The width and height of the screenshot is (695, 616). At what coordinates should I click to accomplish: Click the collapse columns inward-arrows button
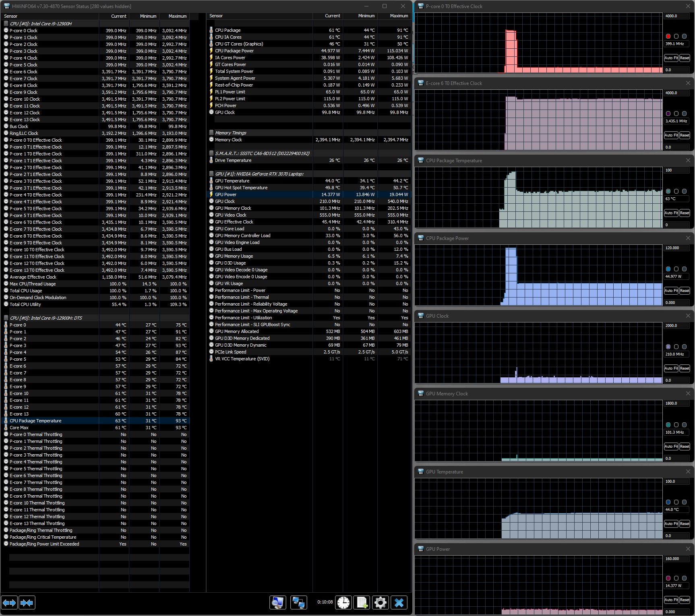[x=27, y=603]
